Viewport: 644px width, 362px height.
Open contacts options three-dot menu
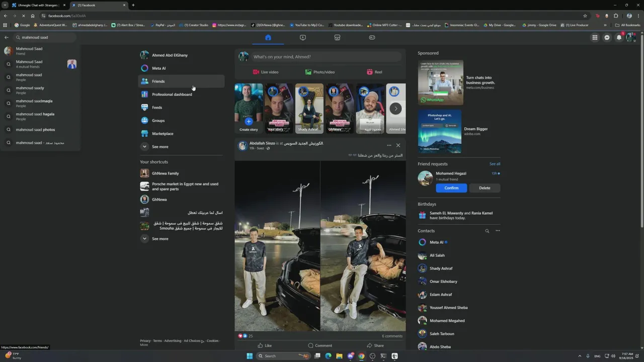pos(498,231)
